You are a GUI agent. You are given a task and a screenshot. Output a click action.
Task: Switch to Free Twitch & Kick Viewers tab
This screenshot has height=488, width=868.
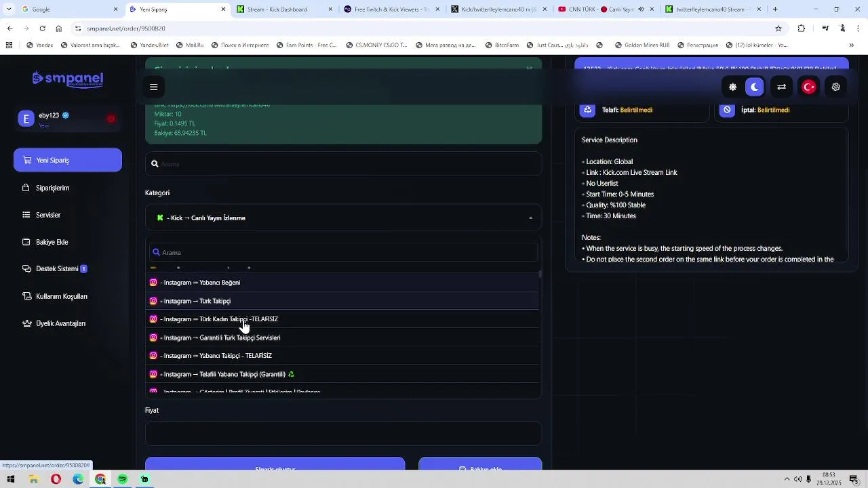point(392,9)
